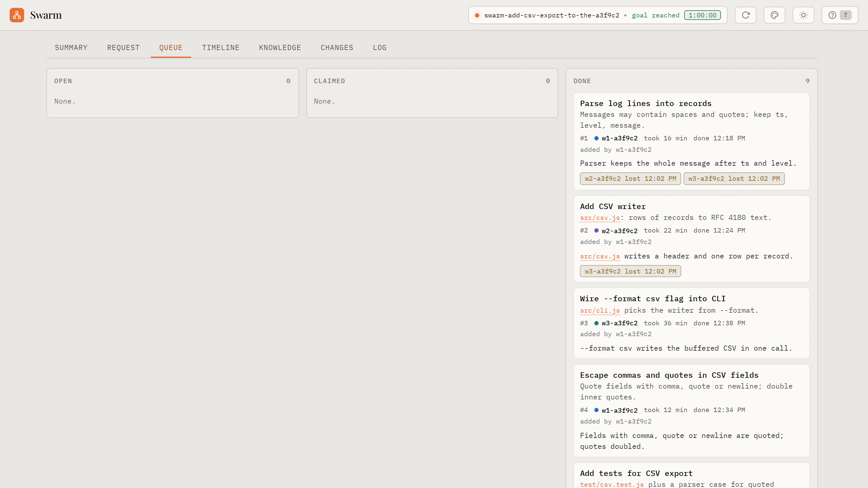Viewport: 868px width, 488px height.
Task: Open the LOG tab
Action: (x=380, y=48)
